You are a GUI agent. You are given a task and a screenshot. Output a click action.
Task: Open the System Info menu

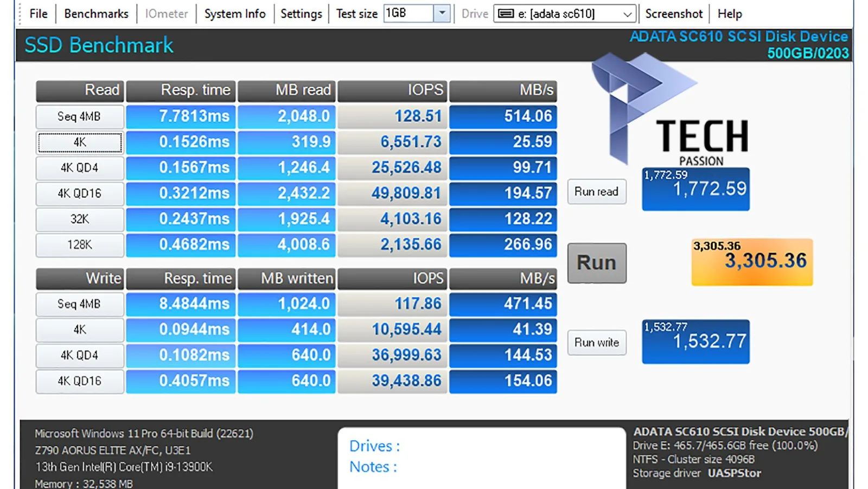click(235, 14)
